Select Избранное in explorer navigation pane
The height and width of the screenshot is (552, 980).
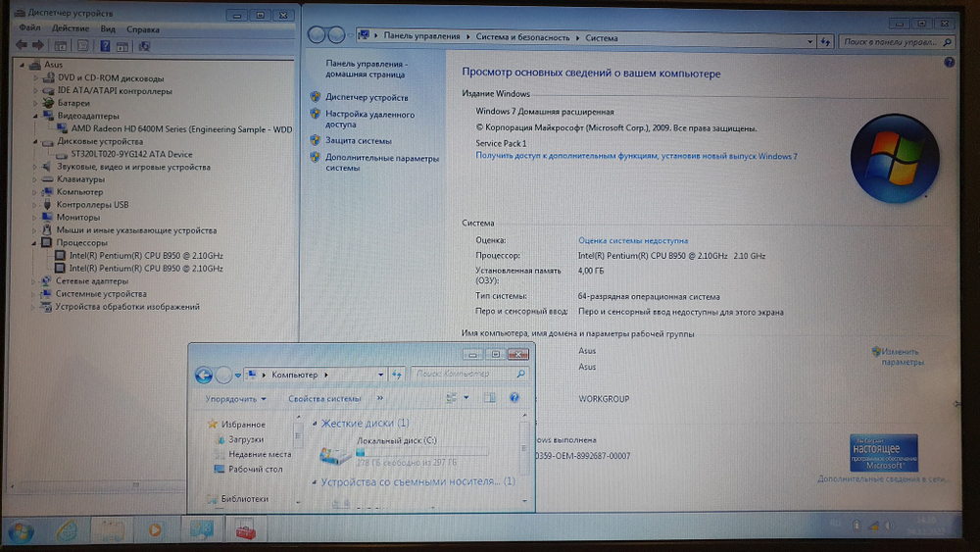243,425
